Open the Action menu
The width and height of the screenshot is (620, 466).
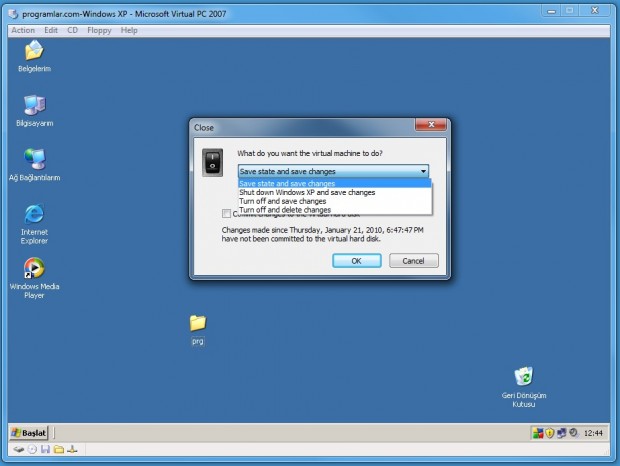pos(23,30)
